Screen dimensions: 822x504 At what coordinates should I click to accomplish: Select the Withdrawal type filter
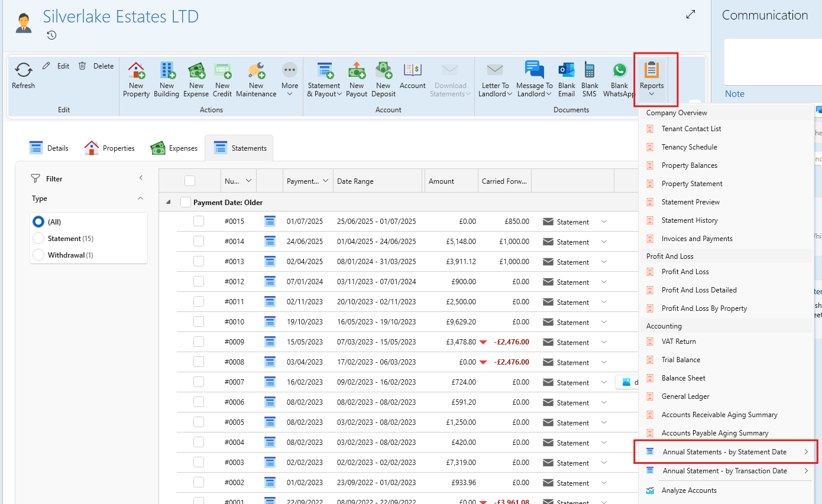tap(38, 255)
